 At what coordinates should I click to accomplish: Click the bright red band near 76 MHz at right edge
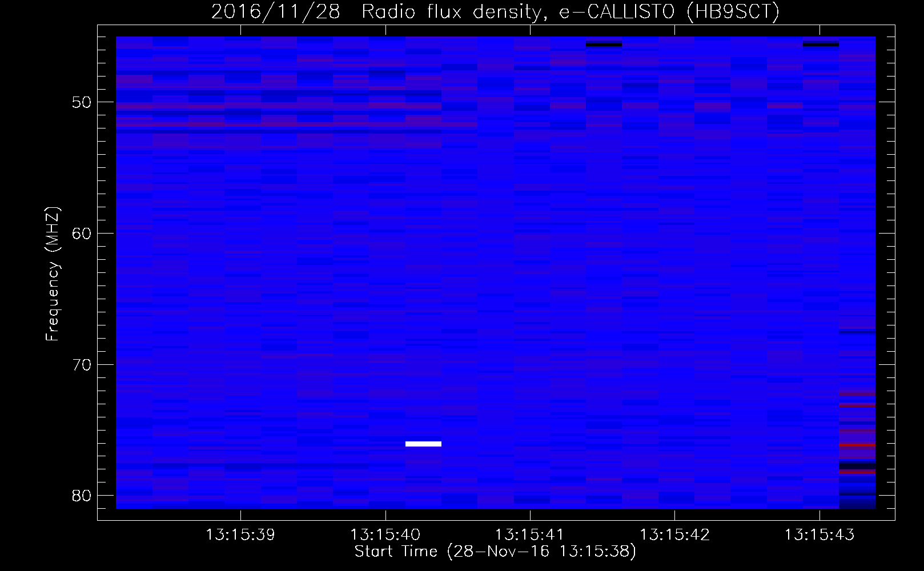pos(857,445)
